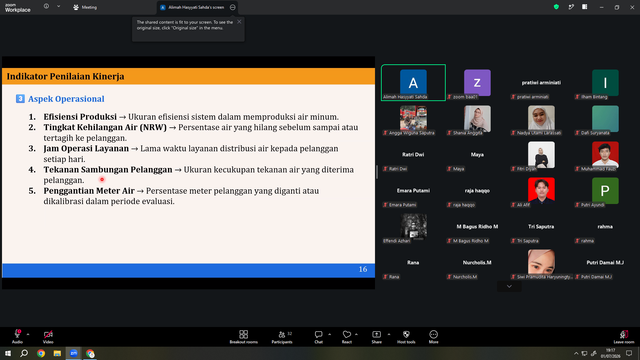Select Ilham Bintang participant tile
Screen dimensions: 640x360
tap(605, 82)
